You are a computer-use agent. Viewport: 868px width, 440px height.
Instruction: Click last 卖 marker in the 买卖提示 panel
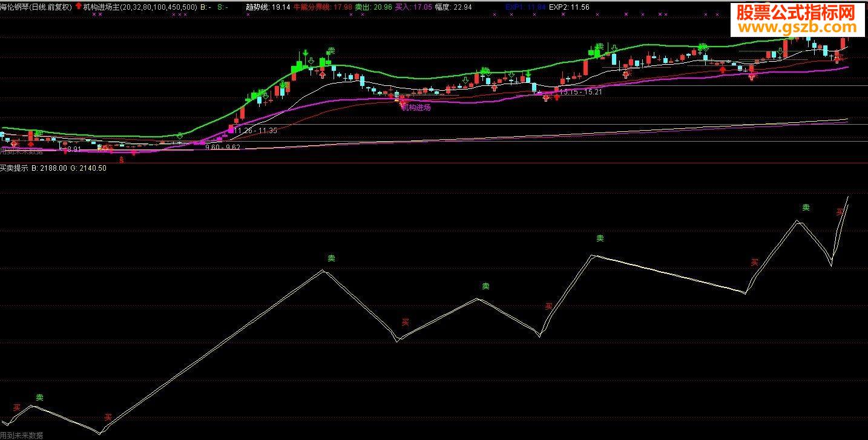[806, 207]
